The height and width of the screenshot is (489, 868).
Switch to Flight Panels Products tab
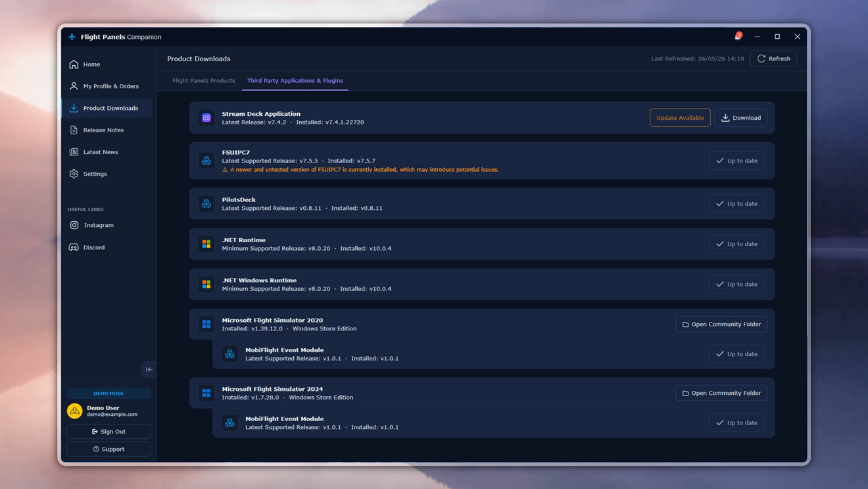point(203,80)
